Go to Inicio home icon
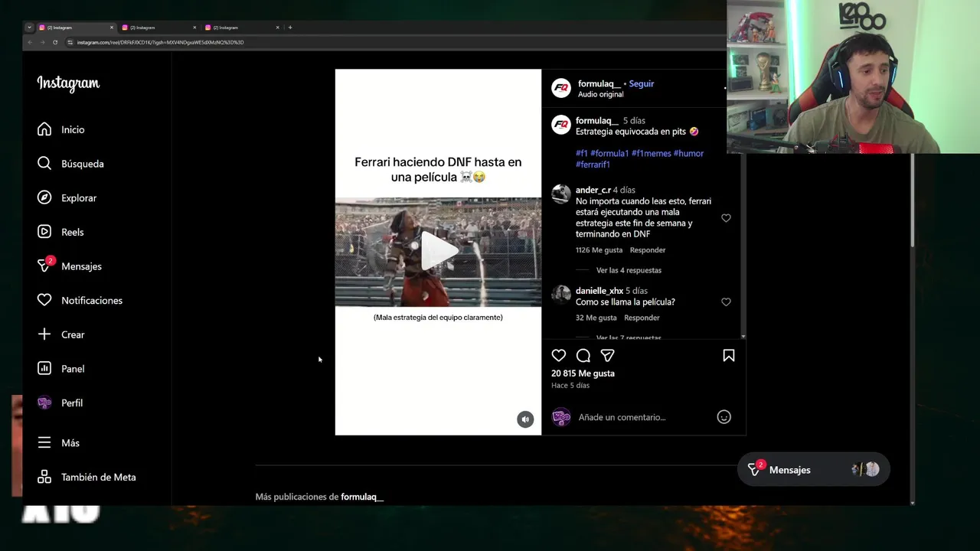 click(x=44, y=129)
